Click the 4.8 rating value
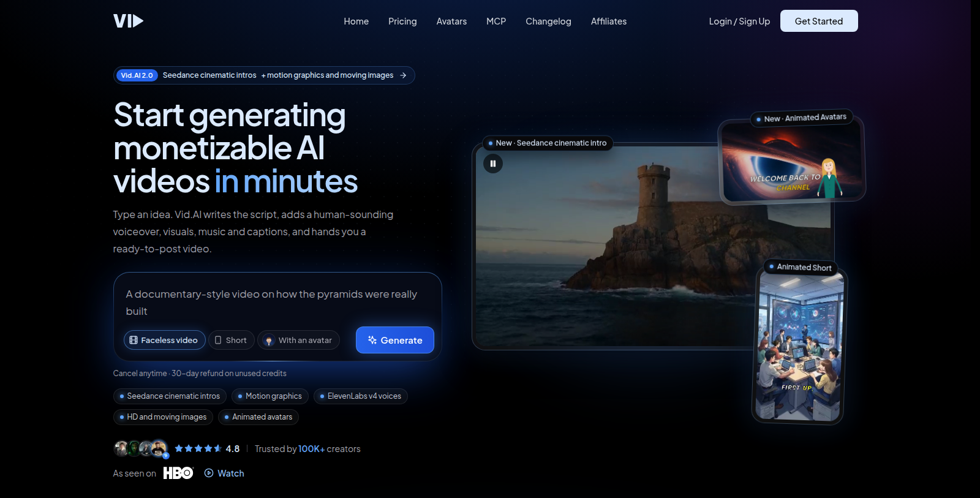This screenshot has height=498, width=980. [233, 448]
